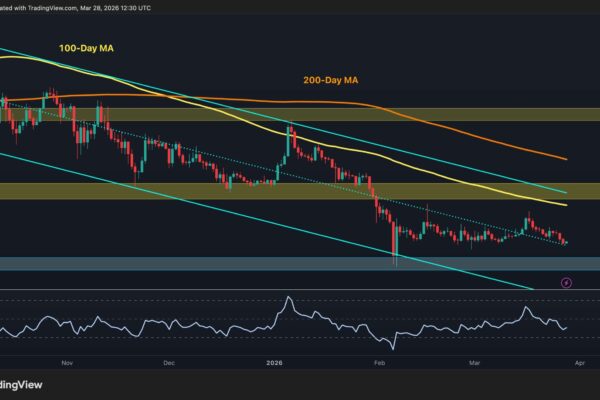Click the Feb label on time axis
Image resolution: width=600 pixels, height=400 pixels.
381,365
